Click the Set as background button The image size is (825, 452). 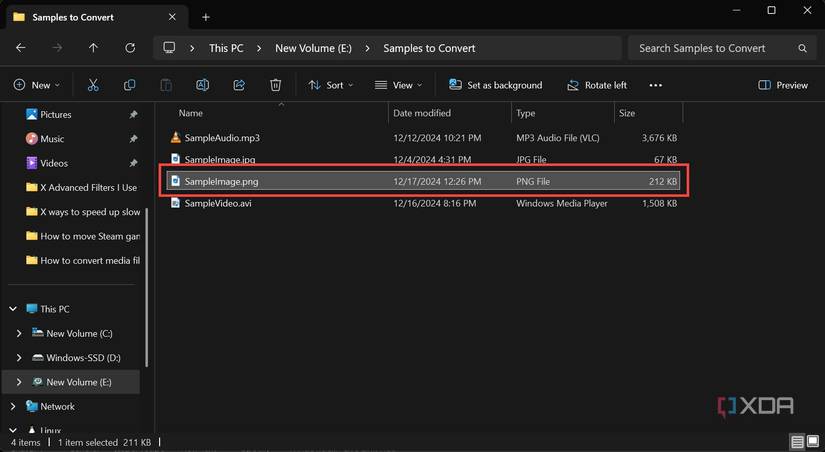point(496,85)
